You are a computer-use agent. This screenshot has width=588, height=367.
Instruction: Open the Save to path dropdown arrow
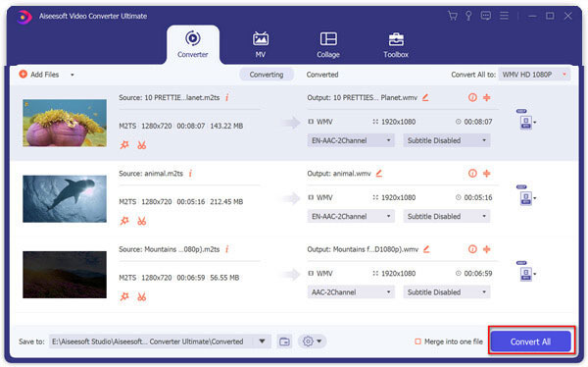coord(262,341)
